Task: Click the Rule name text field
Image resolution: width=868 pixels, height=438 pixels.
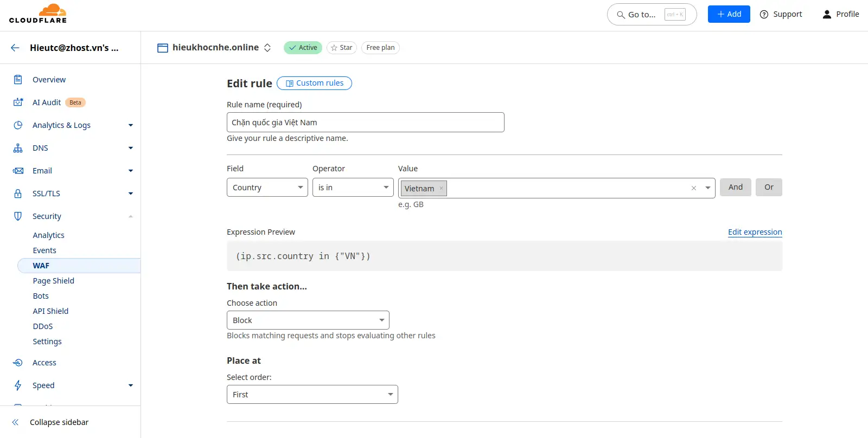Action: tap(365, 123)
